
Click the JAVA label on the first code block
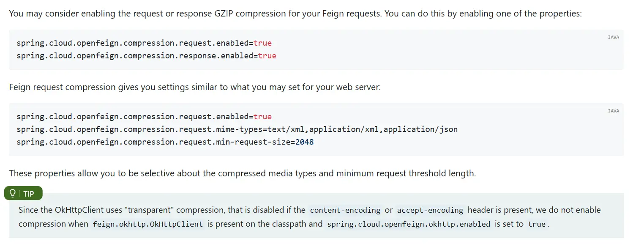pos(613,37)
